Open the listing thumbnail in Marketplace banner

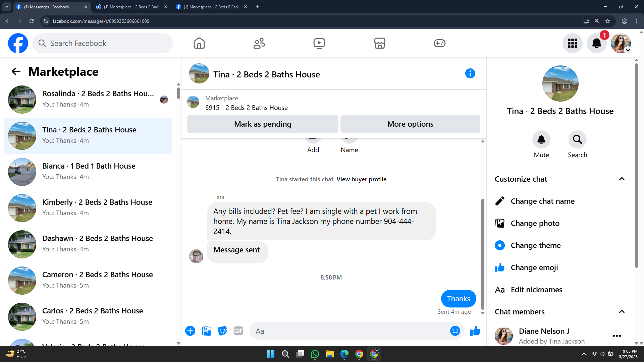pos(193,102)
